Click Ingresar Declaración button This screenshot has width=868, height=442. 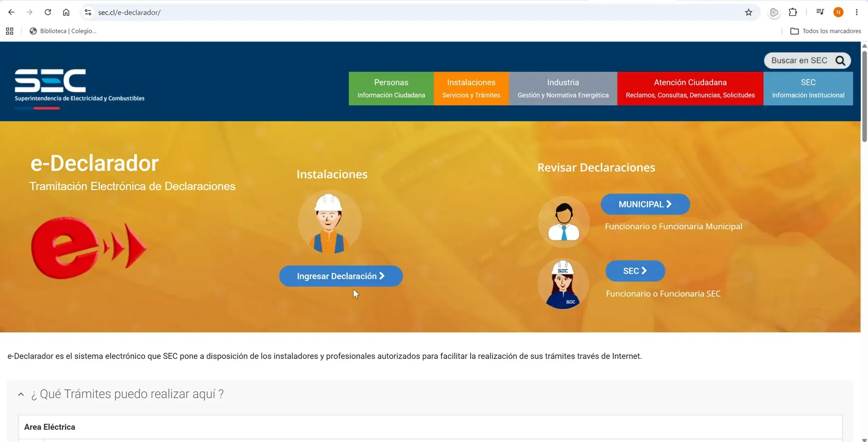tap(341, 276)
